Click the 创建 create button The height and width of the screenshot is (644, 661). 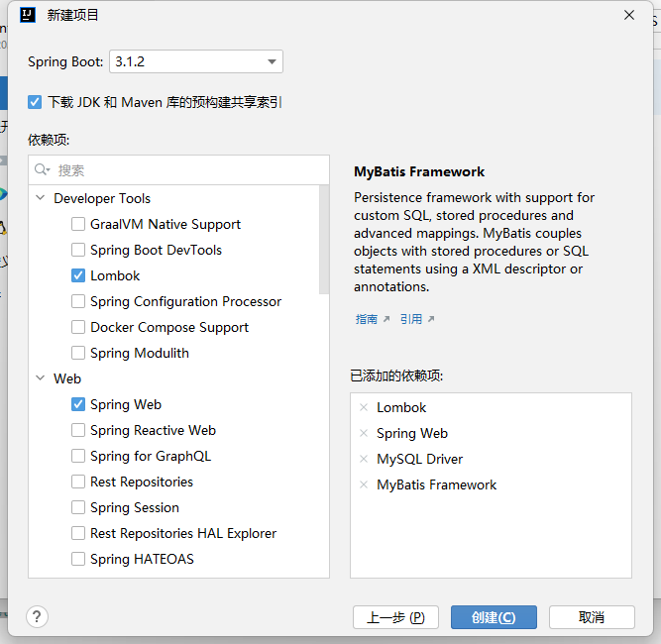click(x=494, y=617)
